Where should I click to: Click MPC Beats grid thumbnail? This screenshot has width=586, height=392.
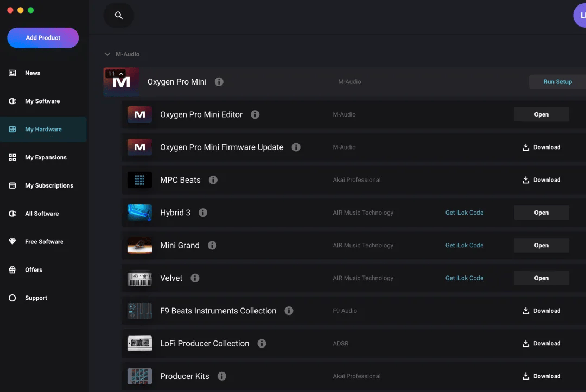[139, 180]
